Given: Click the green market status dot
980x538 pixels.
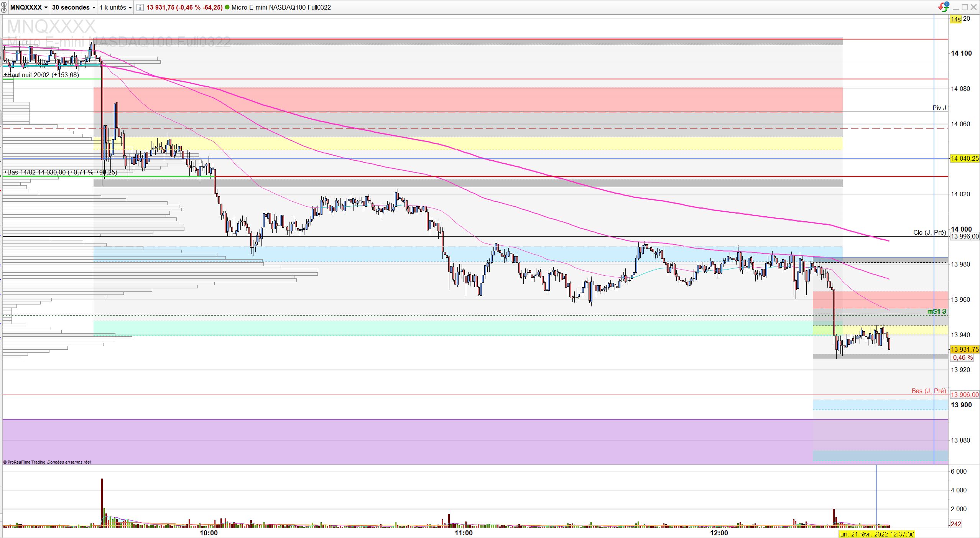Looking at the screenshot, I should (227, 7).
